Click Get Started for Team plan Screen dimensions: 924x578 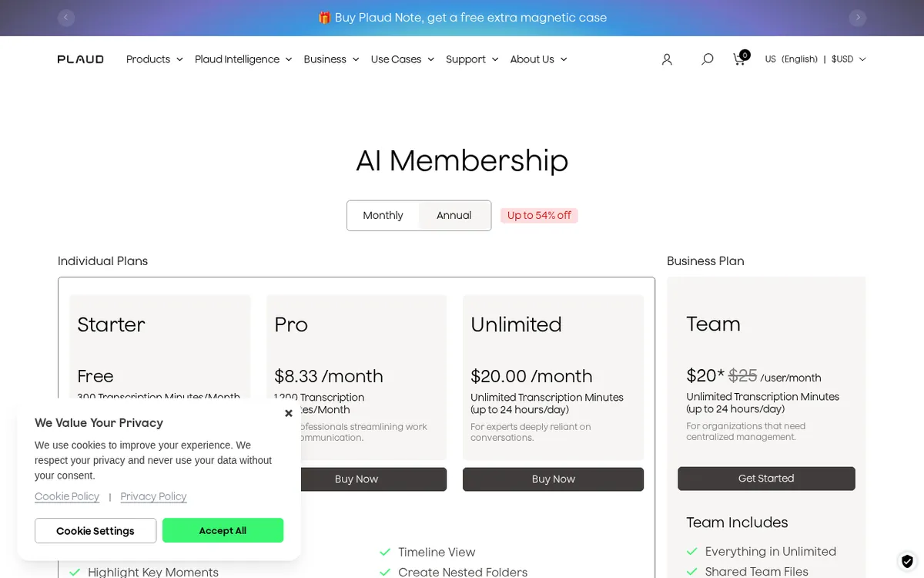point(766,479)
